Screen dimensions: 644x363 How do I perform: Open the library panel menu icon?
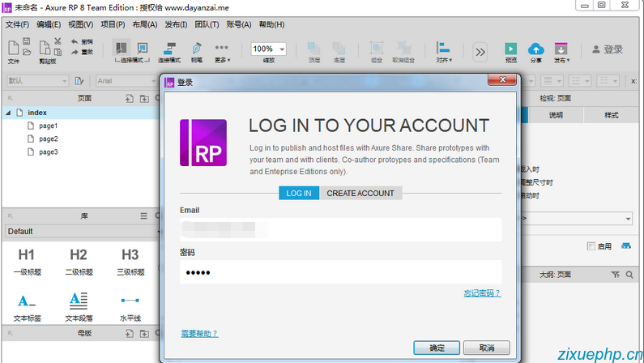point(143,216)
